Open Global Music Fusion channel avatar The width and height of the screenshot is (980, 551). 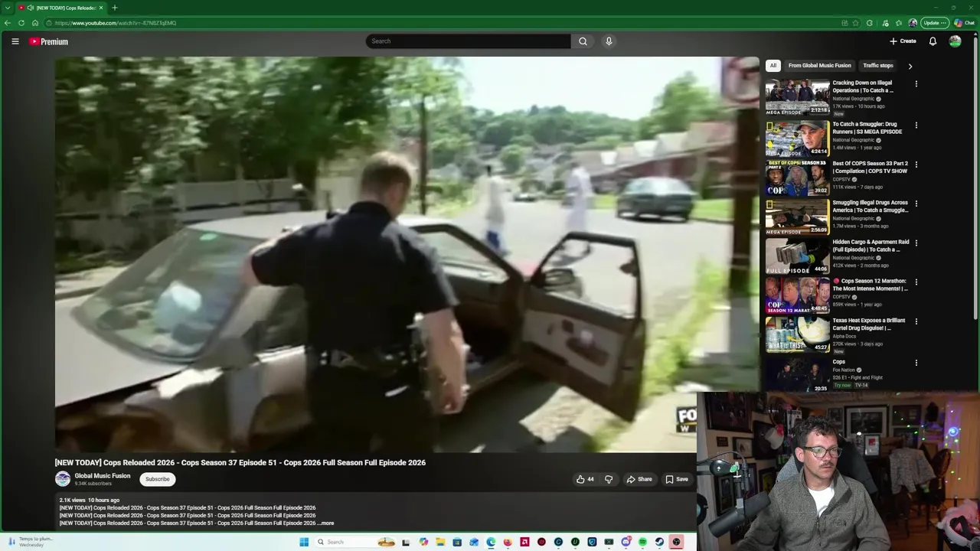point(63,479)
